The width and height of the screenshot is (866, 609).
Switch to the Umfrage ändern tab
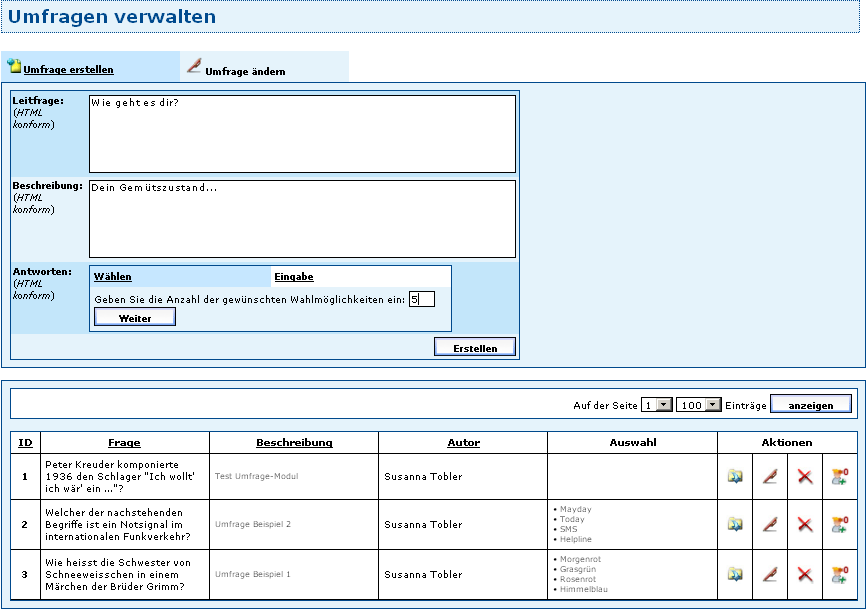[244, 71]
